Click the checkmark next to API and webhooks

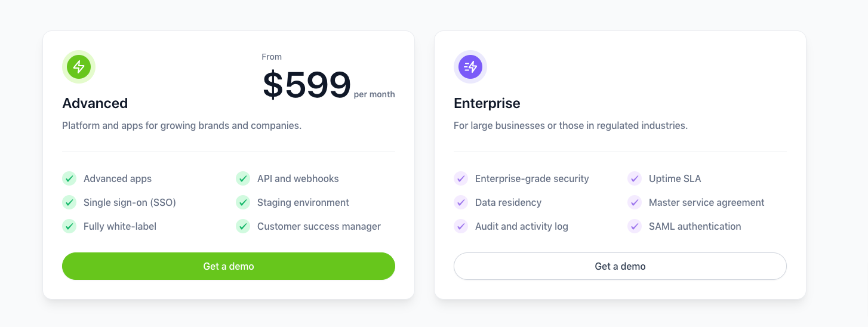(x=243, y=178)
